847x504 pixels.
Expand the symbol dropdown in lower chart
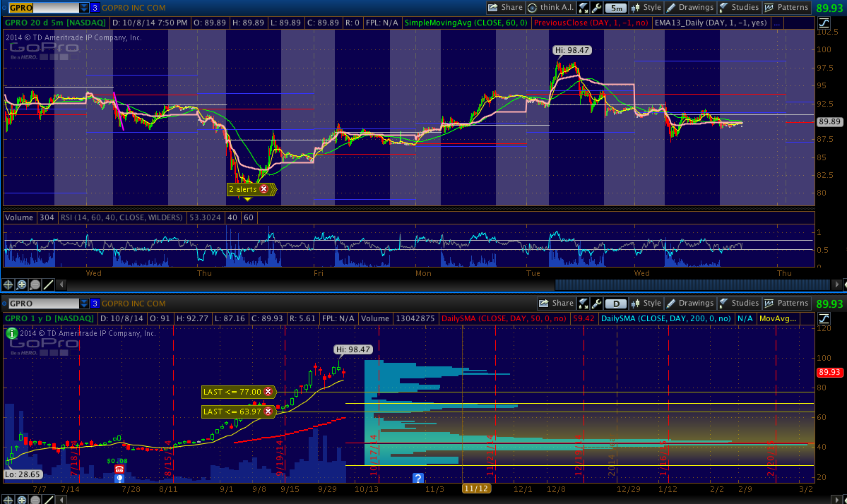point(84,304)
